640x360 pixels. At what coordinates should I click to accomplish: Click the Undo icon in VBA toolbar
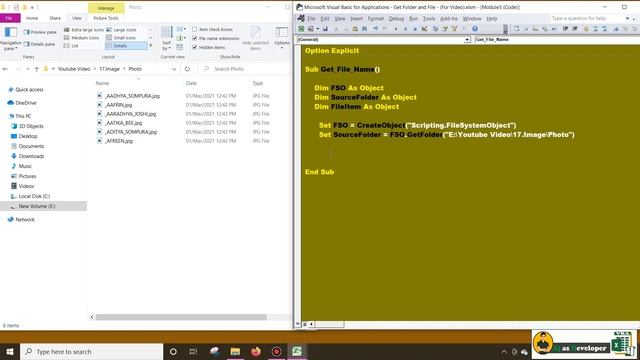point(376,29)
